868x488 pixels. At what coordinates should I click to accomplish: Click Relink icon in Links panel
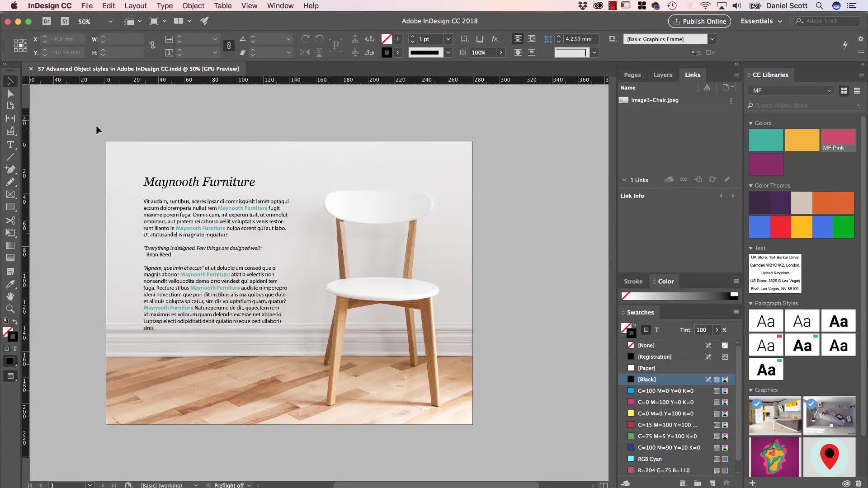[x=684, y=179]
